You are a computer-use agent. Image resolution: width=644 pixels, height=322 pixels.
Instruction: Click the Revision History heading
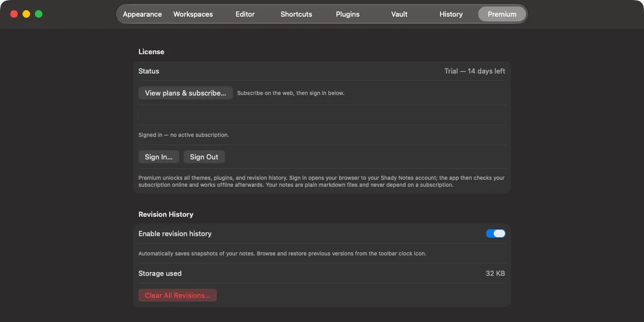tap(166, 214)
